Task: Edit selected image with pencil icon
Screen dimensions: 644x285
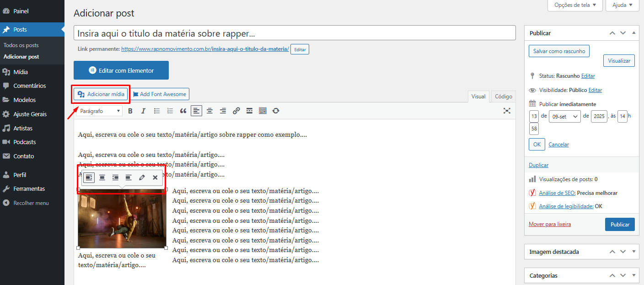Action: click(142, 177)
